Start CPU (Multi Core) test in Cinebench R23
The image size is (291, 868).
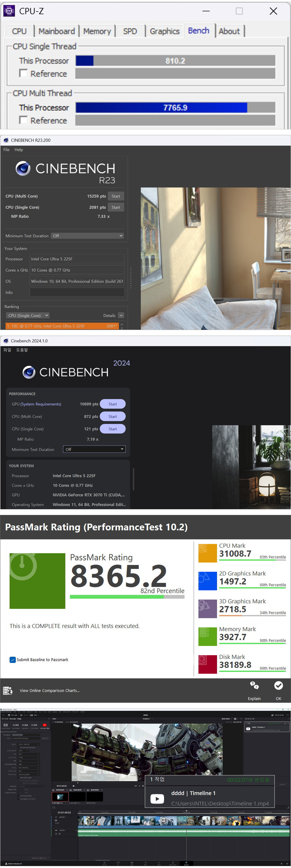[x=116, y=196]
